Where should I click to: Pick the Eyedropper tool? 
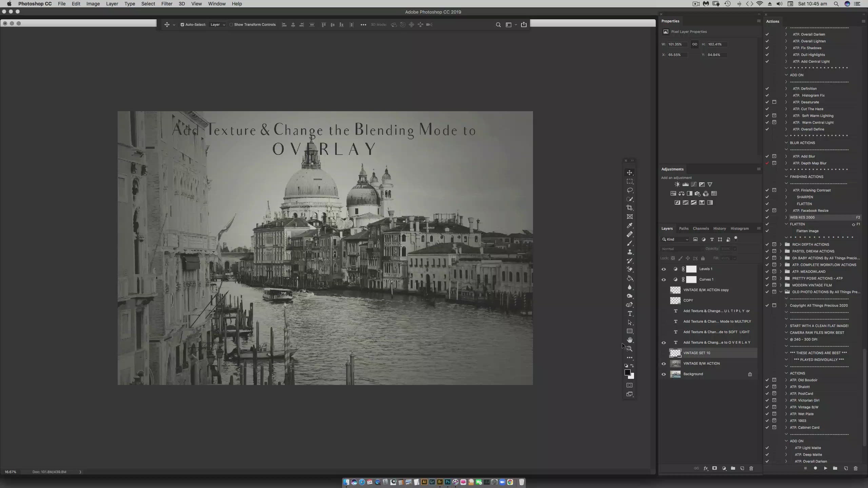[630, 225]
